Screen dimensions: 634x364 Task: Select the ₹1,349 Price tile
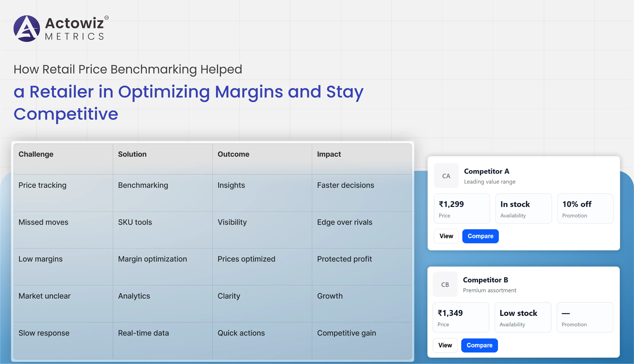pyautogui.click(x=461, y=317)
